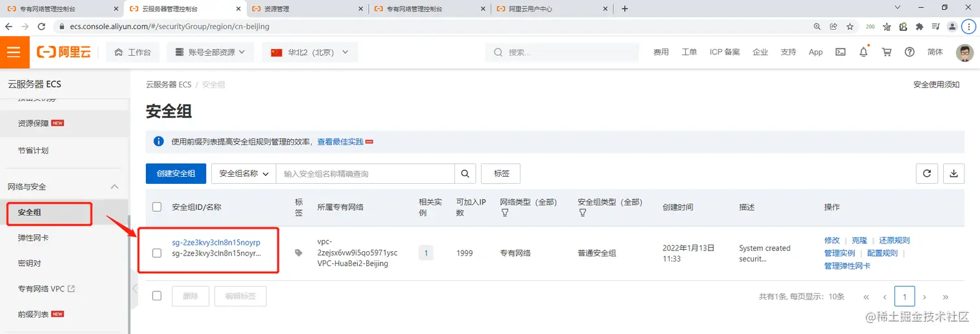The height and width of the screenshot is (334, 980).
Task: Click the security group name query field
Action: tap(365, 173)
